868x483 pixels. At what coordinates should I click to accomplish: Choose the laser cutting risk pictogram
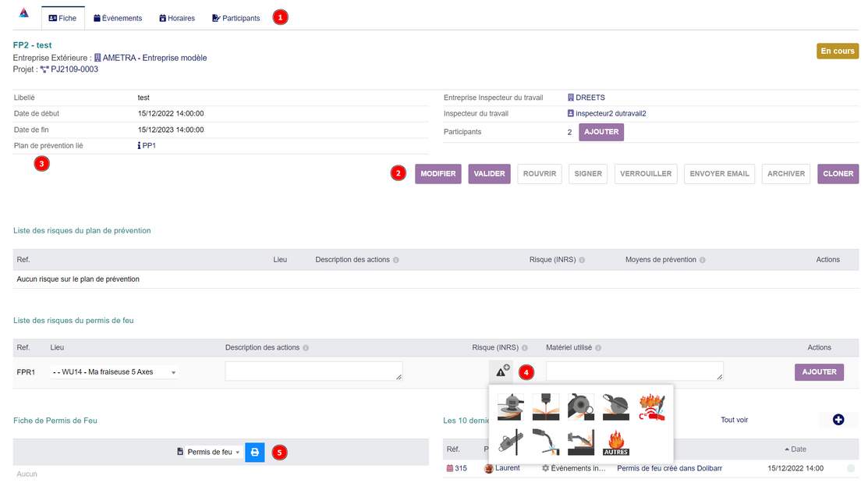click(x=546, y=407)
